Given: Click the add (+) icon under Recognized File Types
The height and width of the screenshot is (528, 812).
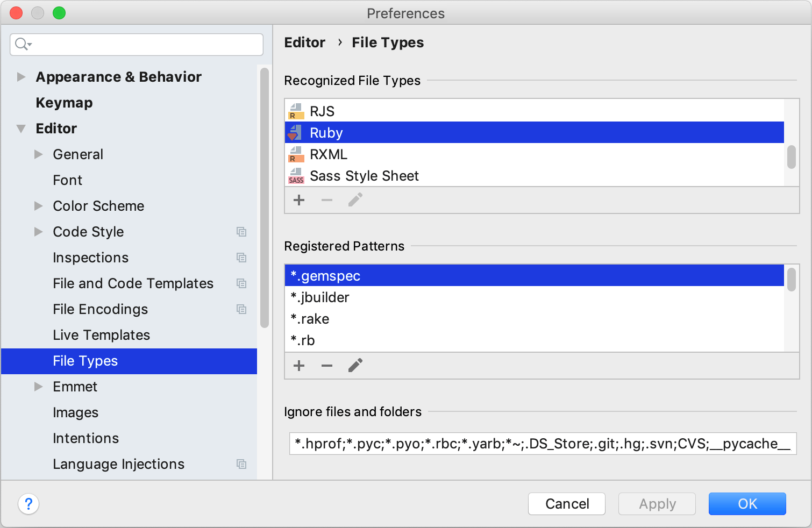Looking at the screenshot, I should tap(299, 200).
